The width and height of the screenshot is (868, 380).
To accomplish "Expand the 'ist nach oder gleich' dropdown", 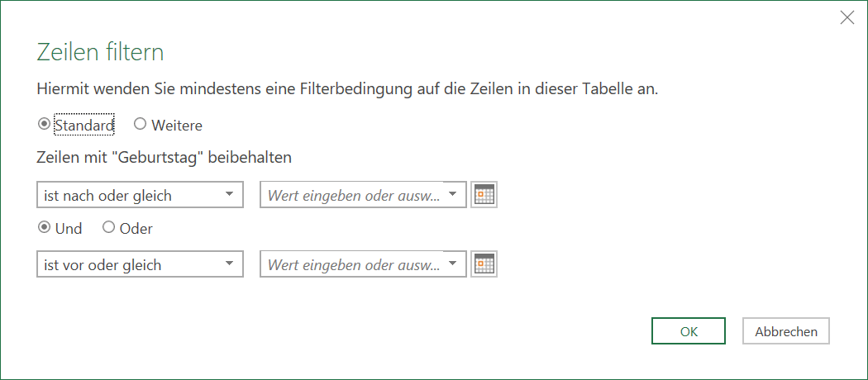I will pyautogui.click(x=140, y=195).
